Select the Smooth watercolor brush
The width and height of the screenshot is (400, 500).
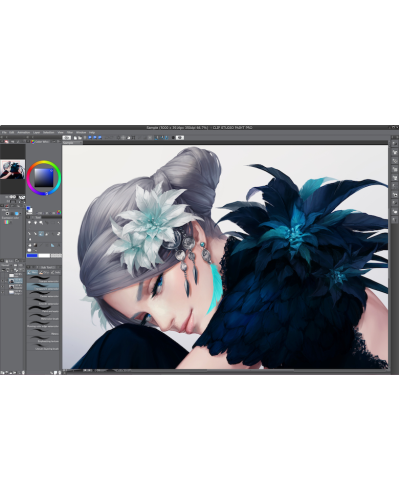pos(43,302)
